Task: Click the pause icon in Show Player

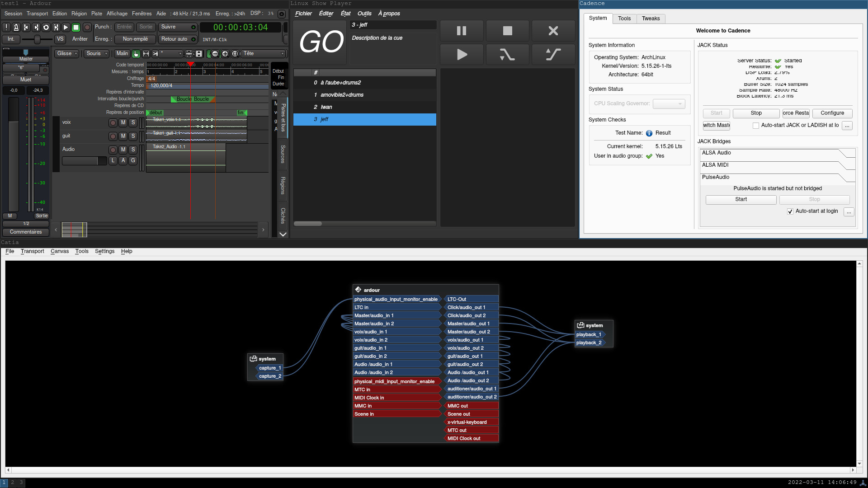Action: click(x=461, y=31)
